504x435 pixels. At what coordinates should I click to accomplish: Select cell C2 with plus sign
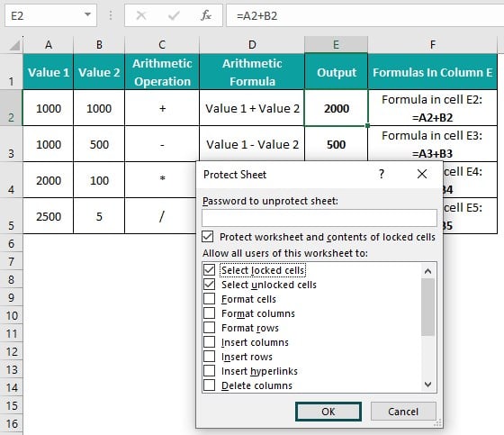pos(162,108)
